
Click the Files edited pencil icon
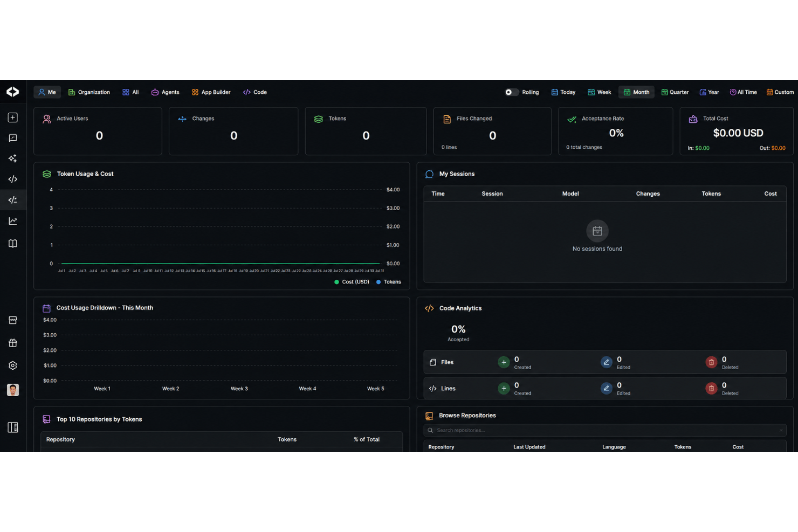tap(607, 362)
